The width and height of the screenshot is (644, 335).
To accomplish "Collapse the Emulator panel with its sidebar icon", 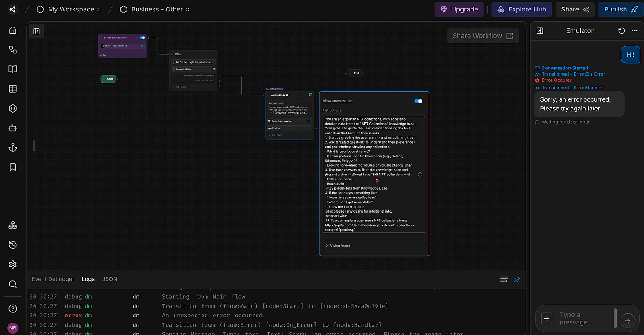I will (x=540, y=30).
